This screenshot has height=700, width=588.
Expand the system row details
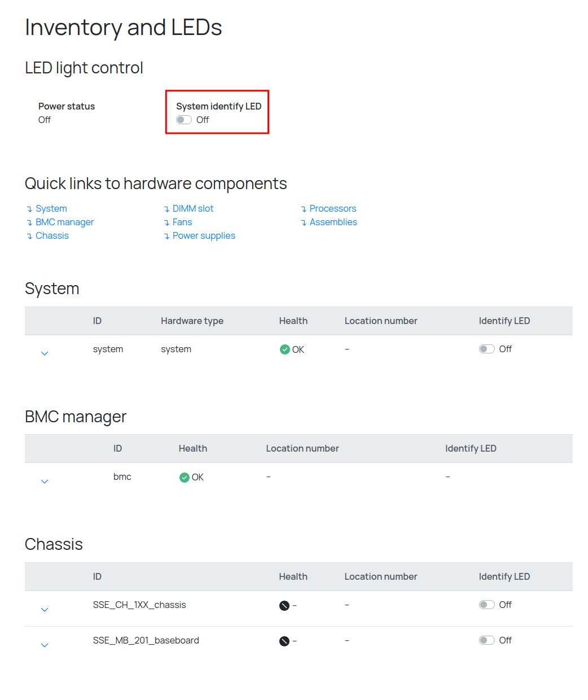pyautogui.click(x=45, y=353)
